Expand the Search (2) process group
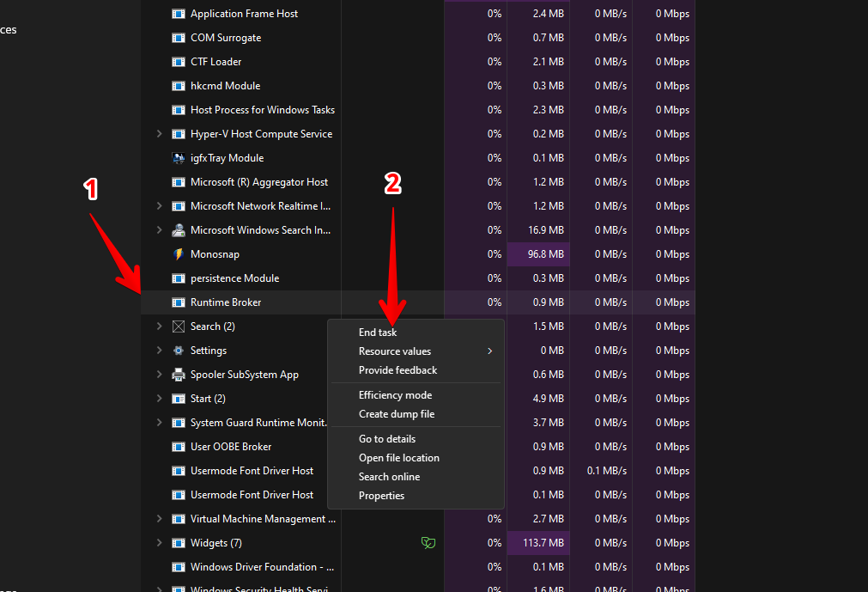The height and width of the screenshot is (592, 868). [159, 327]
